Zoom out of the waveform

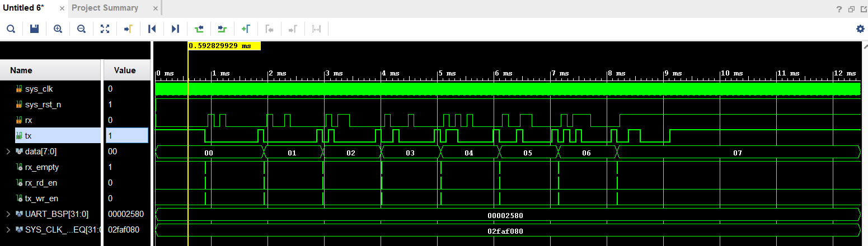[x=81, y=29]
